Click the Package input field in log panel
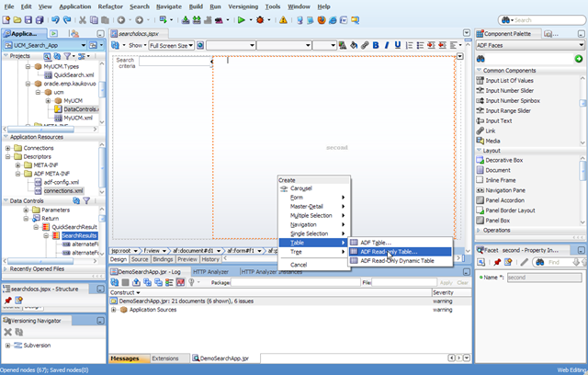 tap(296, 282)
